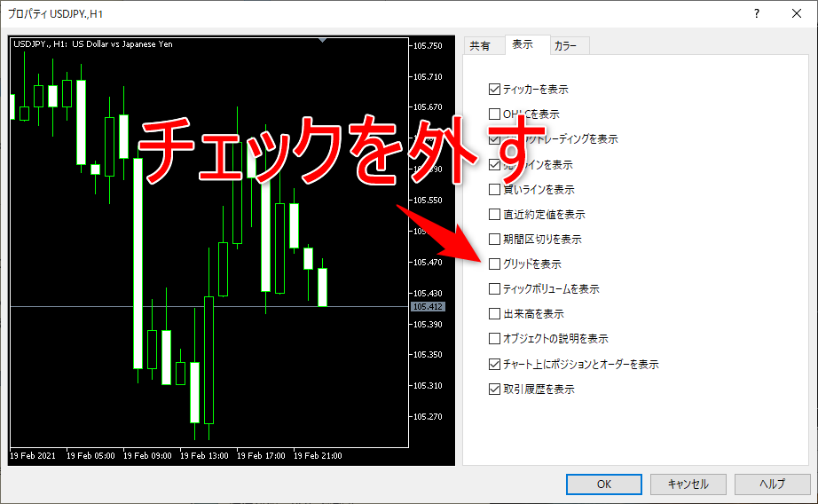The width and height of the screenshot is (818, 504).
Task: Click the 105.270 price scale label
Action: [428, 417]
